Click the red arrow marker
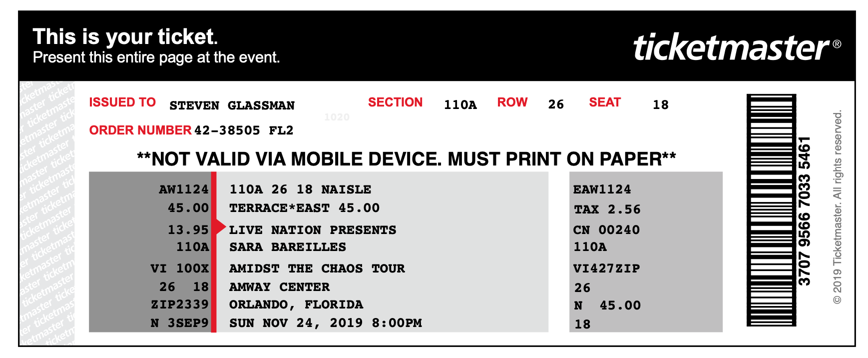The height and width of the screenshot is (358, 868). pyautogui.click(x=220, y=227)
